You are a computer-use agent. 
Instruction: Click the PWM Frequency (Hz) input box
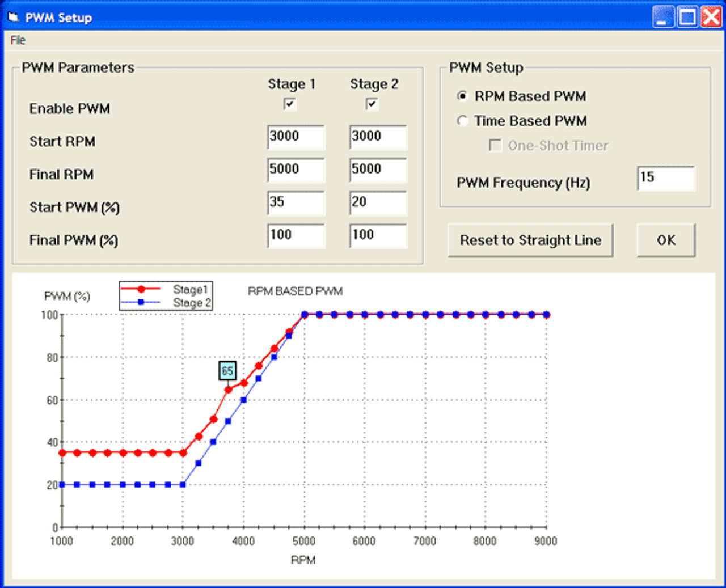(665, 179)
